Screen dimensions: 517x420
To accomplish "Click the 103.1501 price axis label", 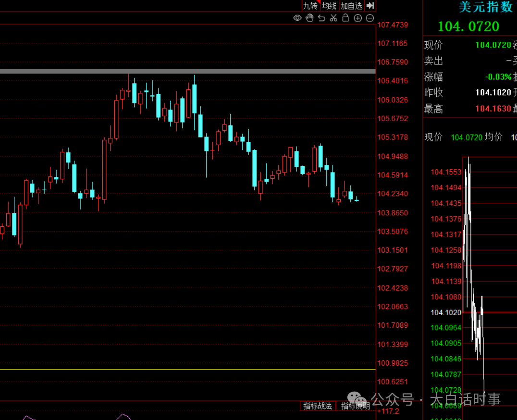I will click(393, 250).
